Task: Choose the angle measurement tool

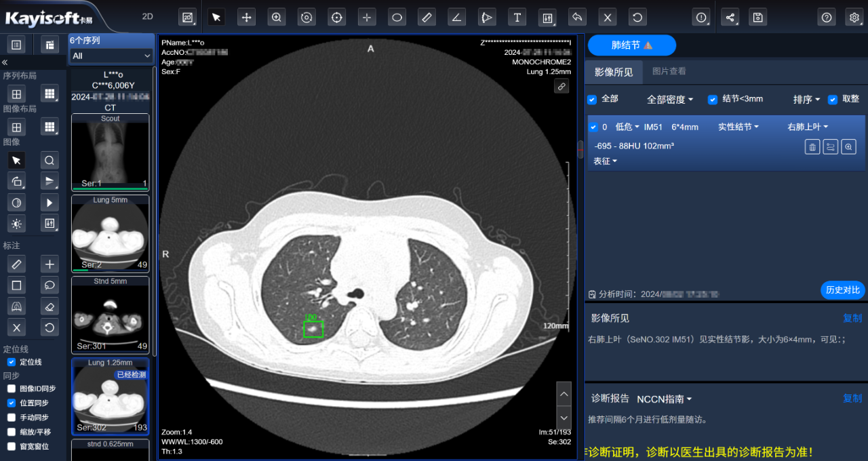Action: [x=457, y=18]
